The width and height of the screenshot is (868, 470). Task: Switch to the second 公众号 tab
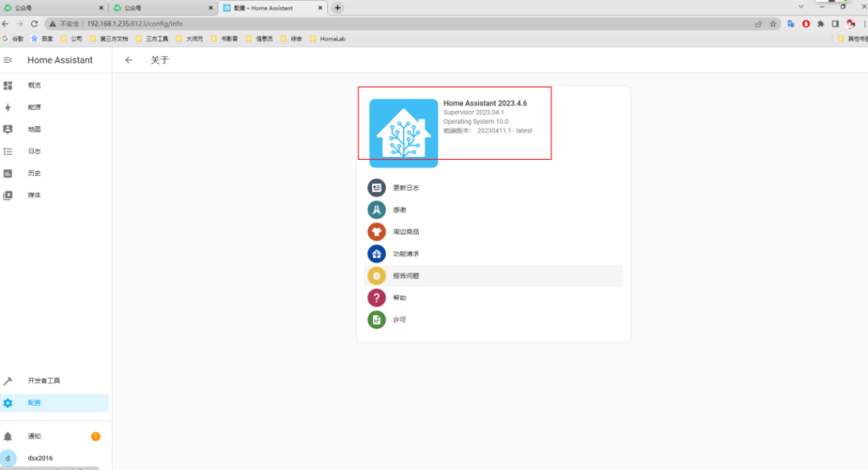click(162, 8)
